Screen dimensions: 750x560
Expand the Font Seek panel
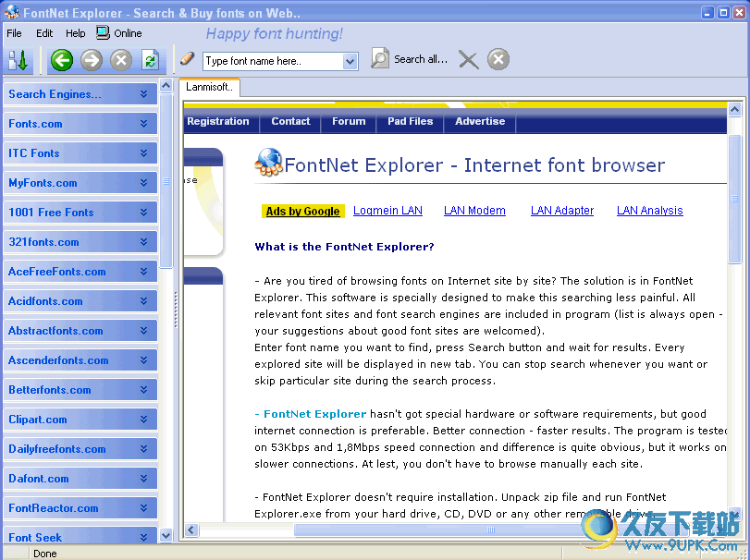(x=80, y=536)
